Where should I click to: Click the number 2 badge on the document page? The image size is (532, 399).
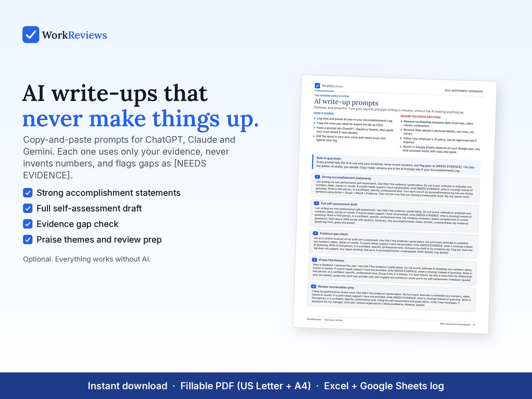point(316,203)
